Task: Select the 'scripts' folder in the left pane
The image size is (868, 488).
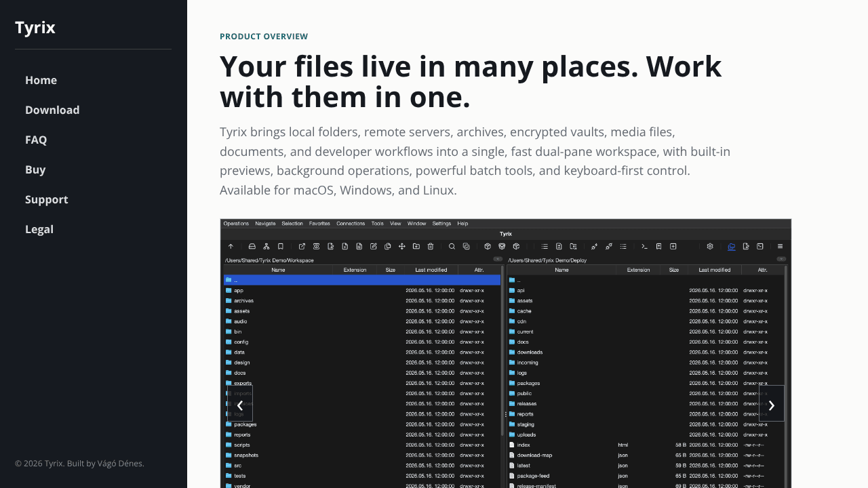Action: tap(362, 445)
